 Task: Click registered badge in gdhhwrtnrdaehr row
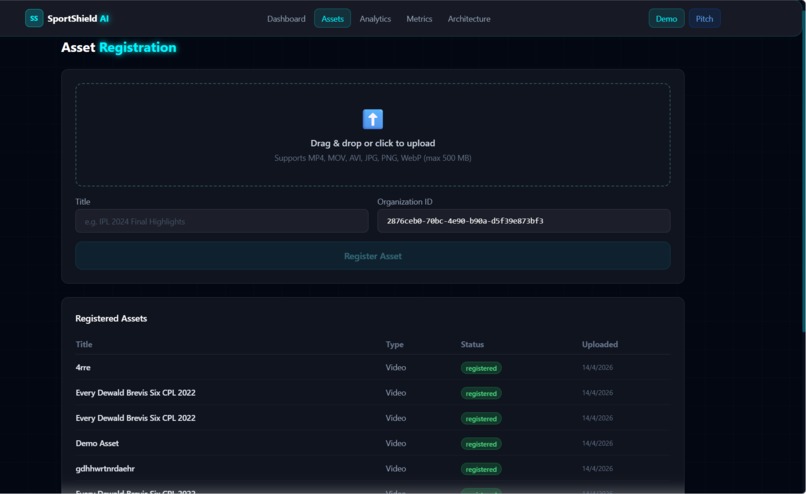tap(481, 469)
